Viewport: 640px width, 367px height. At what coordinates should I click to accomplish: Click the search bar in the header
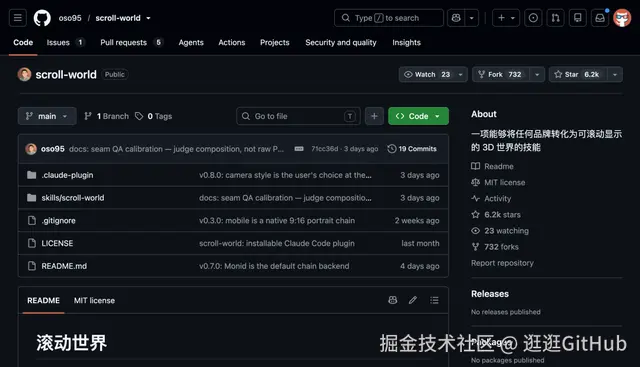(x=389, y=18)
